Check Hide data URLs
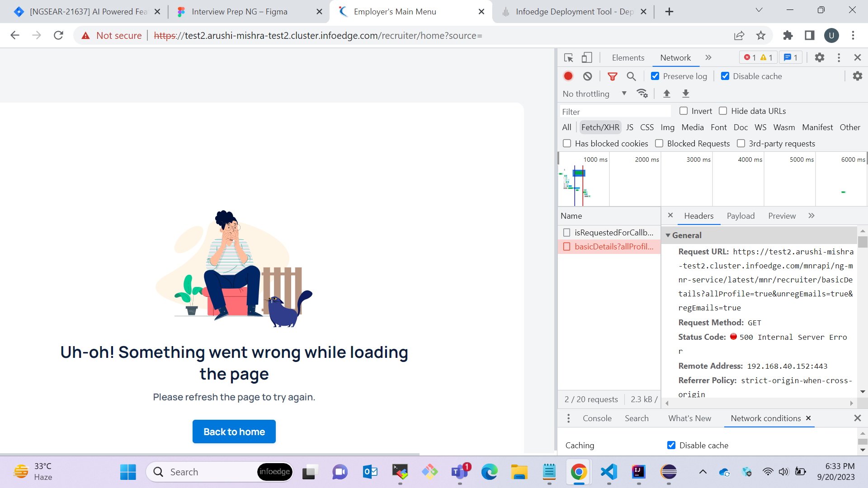 pos(723,111)
